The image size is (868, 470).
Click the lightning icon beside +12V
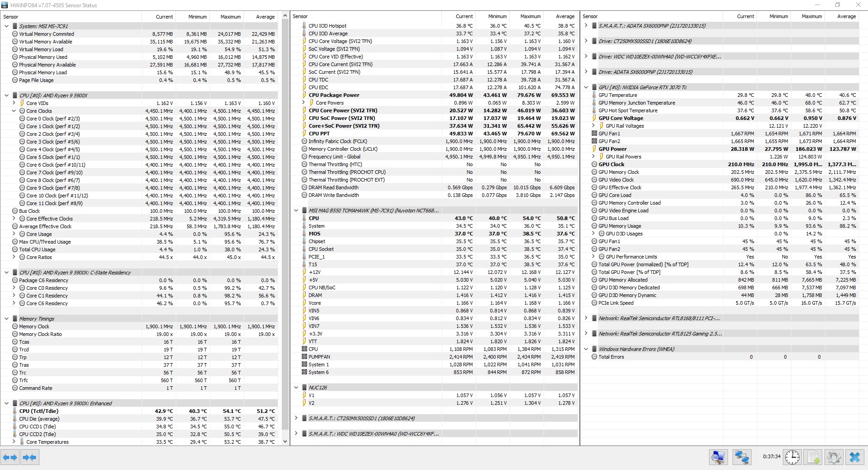click(x=304, y=272)
